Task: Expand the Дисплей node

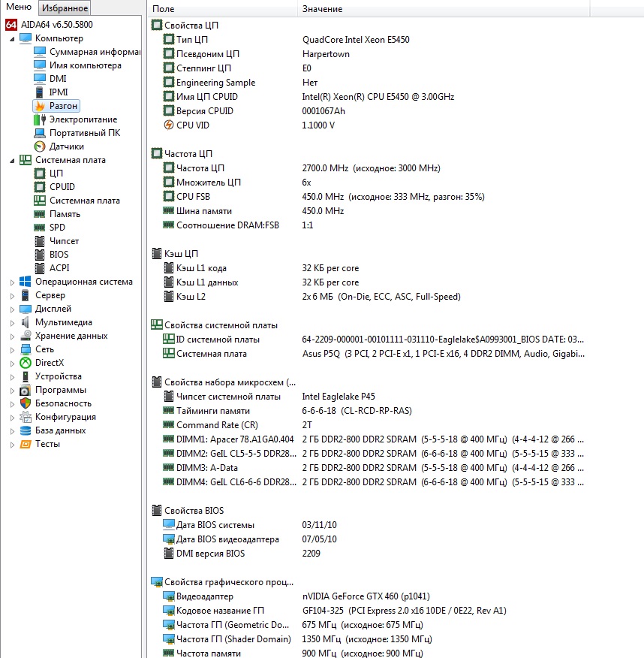Action: point(12,309)
